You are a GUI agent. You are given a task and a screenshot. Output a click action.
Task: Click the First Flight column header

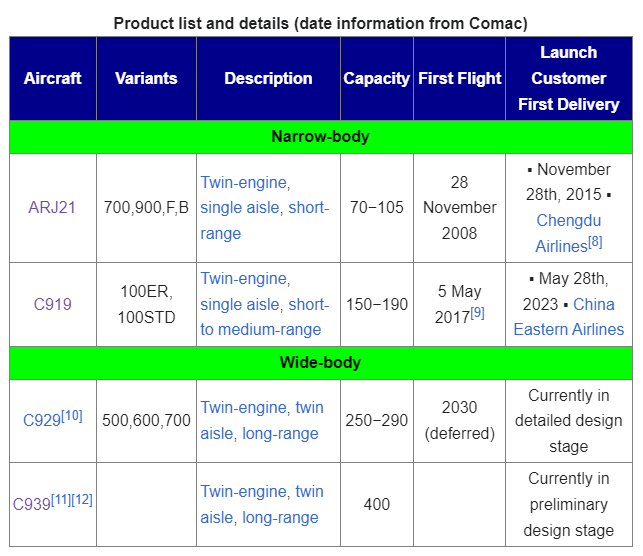(x=459, y=78)
